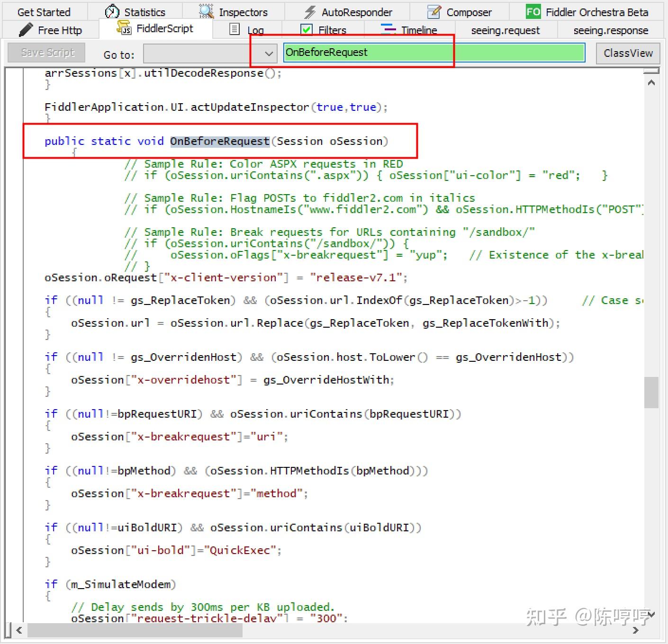Click the "Color ASPX requests in RED" comment

pos(264,164)
